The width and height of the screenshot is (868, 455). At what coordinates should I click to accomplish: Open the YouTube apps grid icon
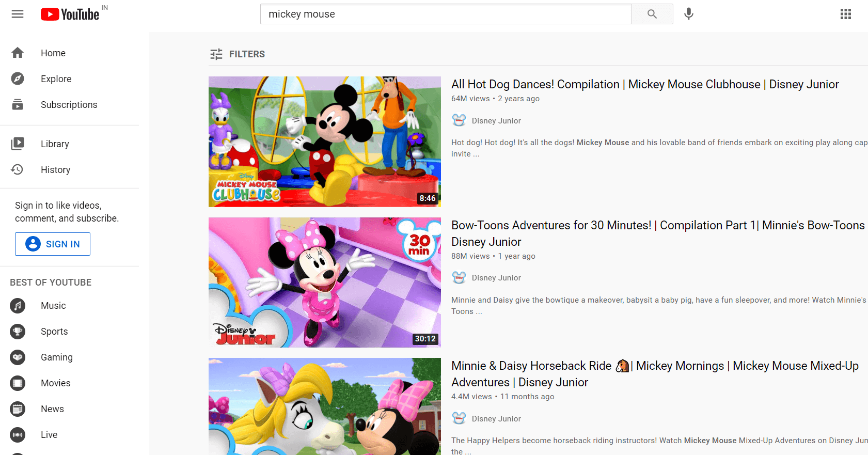pyautogui.click(x=845, y=14)
